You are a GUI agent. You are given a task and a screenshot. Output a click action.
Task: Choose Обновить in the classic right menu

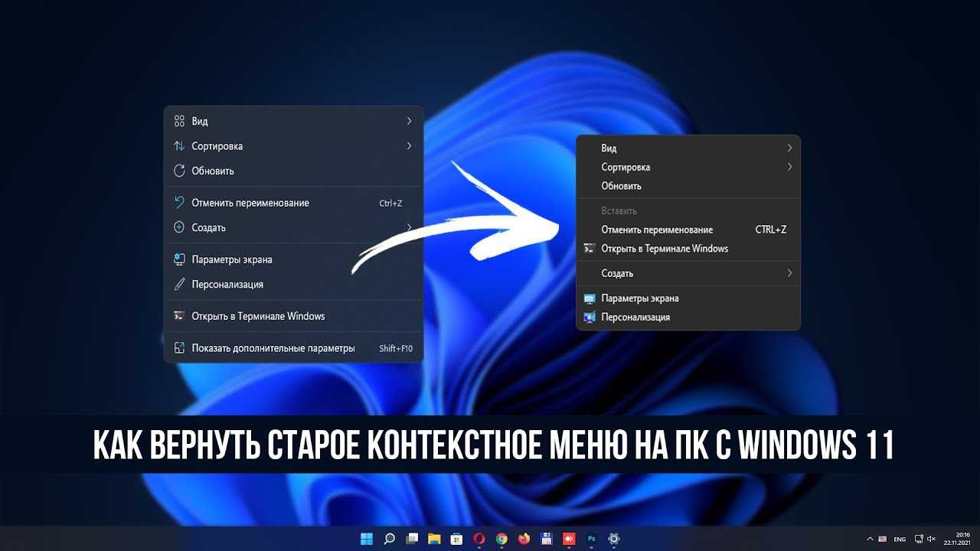(688, 186)
